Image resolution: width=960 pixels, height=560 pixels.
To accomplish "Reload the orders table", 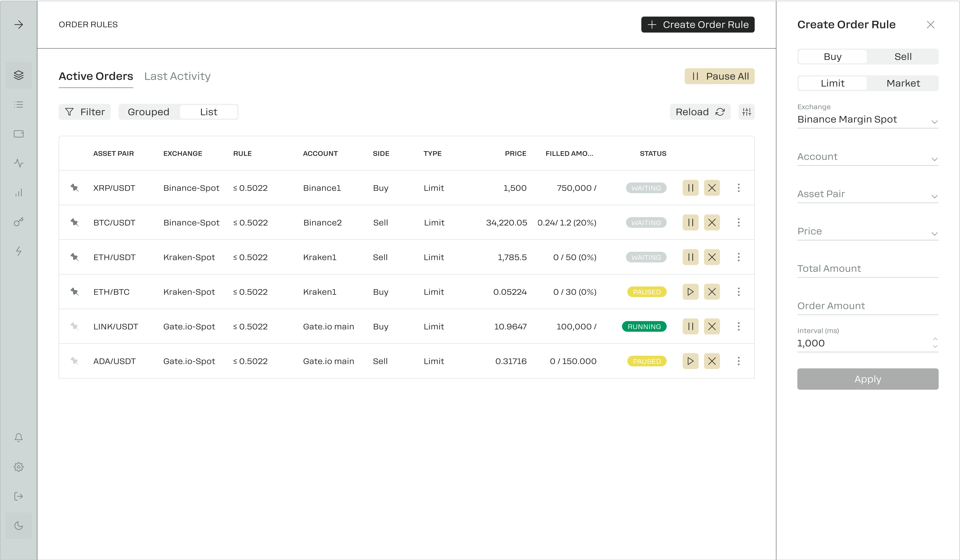I will click(700, 112).
